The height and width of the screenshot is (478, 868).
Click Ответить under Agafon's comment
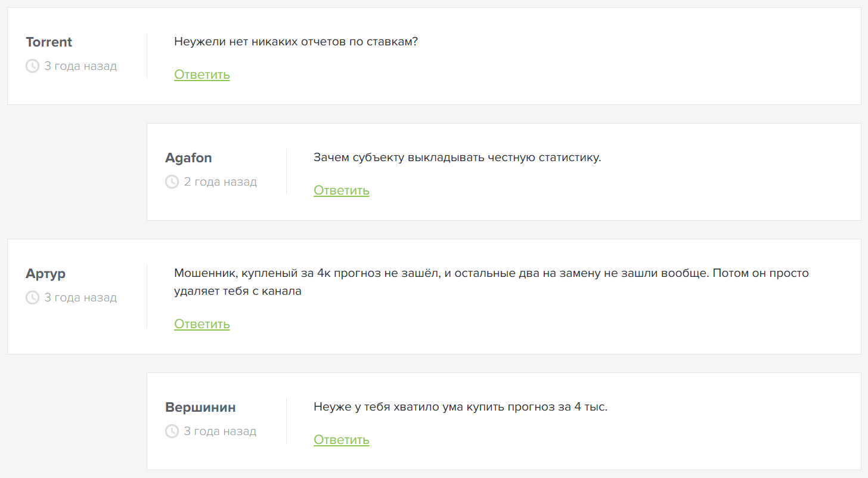pyautogui.click(x=342, y=190)
